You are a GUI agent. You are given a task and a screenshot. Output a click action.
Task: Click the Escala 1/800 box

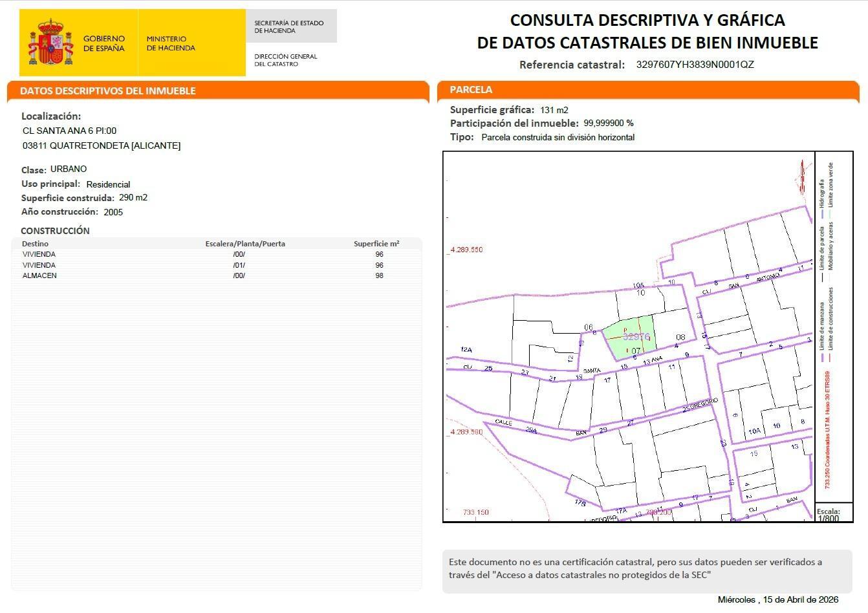click(832, 513)
